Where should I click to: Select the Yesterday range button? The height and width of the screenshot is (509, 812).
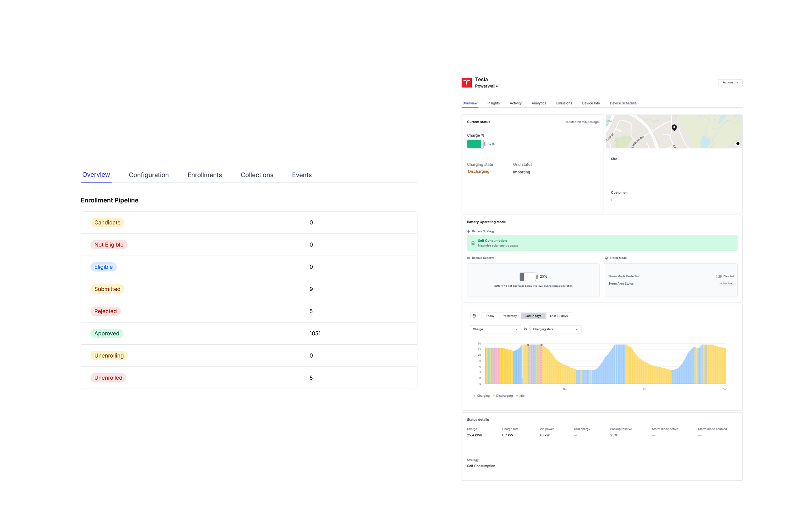coord(510,316)
